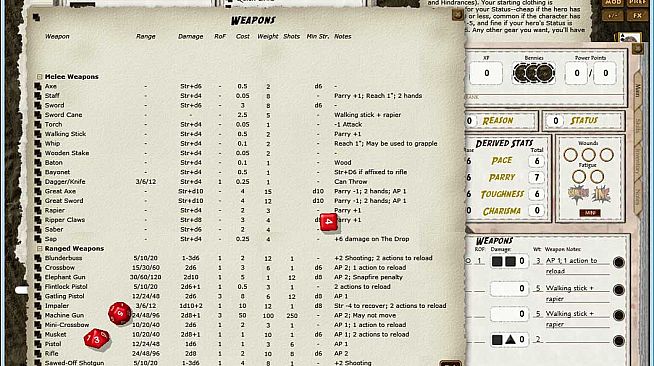Click the 'Flintlock Pistol' weapon name
The image size is (654, 366).
(66, 287)
